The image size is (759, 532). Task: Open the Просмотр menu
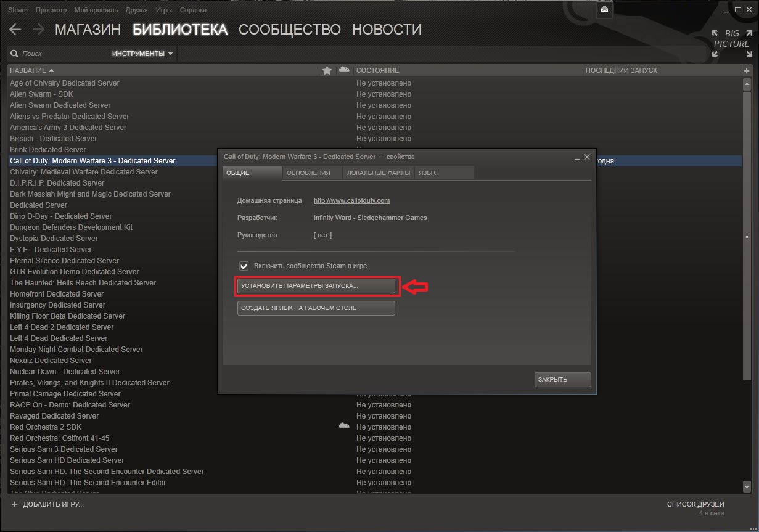[51, 10]
